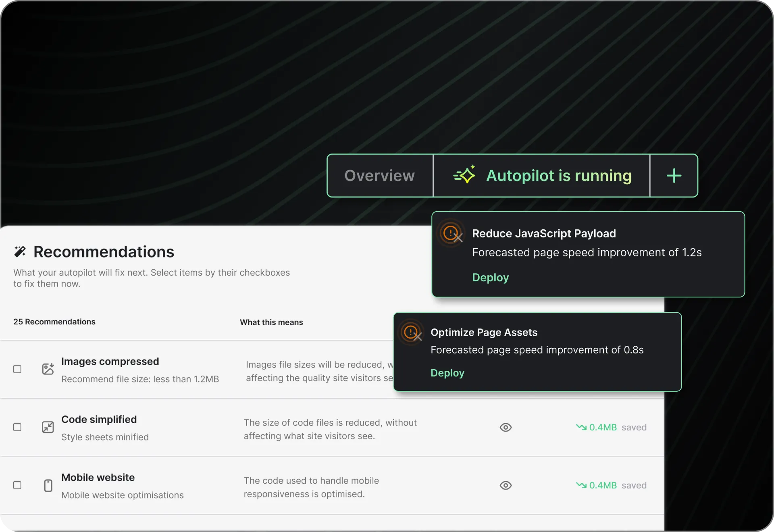Viewport: 774px width, 532px height.
Task: Check the Mobile website checkbox
Action: (x=17, y=485)
